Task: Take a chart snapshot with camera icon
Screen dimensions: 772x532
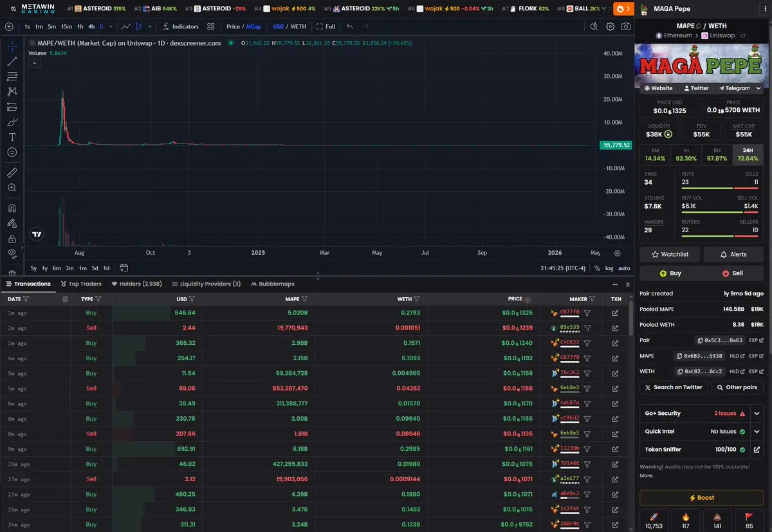Action: point(625,26)
